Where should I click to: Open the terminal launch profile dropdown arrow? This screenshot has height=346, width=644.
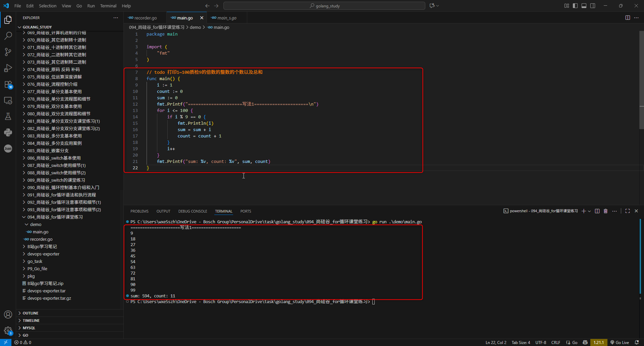(x=589, y=211)
